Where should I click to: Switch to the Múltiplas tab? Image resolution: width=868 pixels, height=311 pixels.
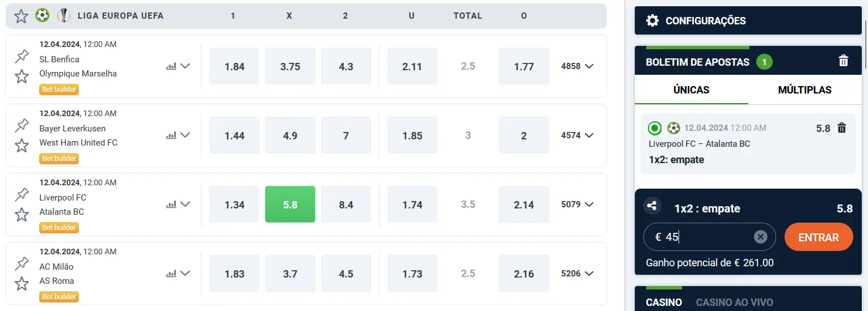804,90
